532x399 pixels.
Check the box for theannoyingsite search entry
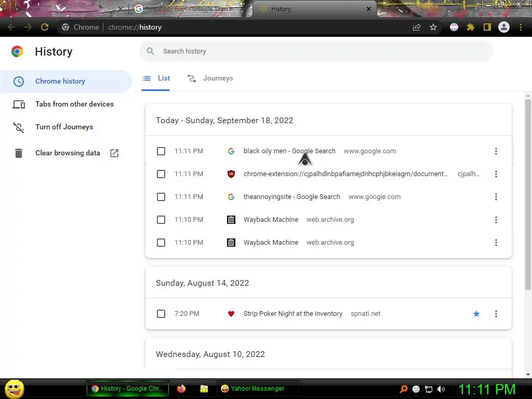coord(161,197)
